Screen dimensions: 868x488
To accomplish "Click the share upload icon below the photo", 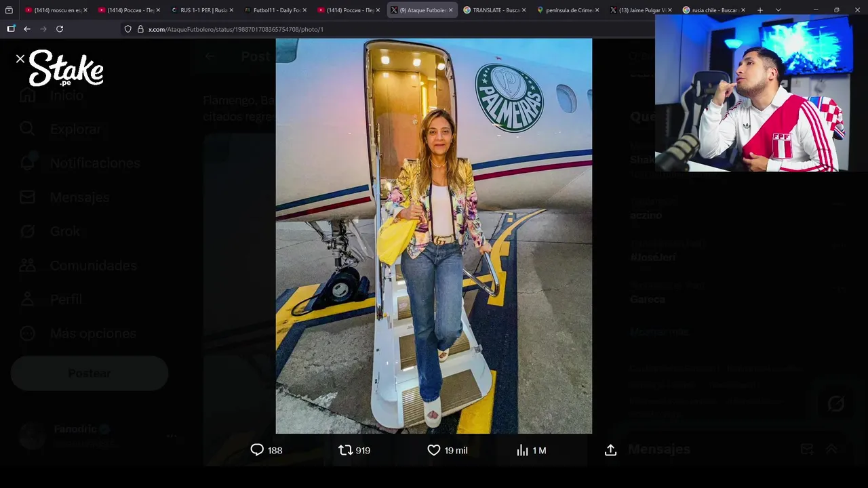I will [x=610, y=450].
